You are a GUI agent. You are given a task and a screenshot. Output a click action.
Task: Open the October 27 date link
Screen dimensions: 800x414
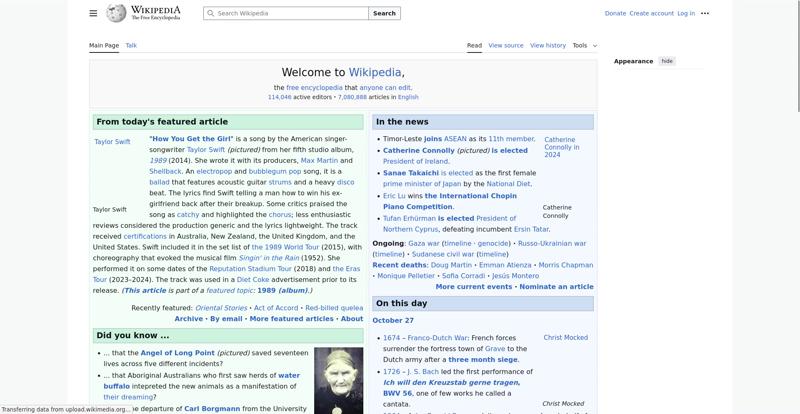393,321
